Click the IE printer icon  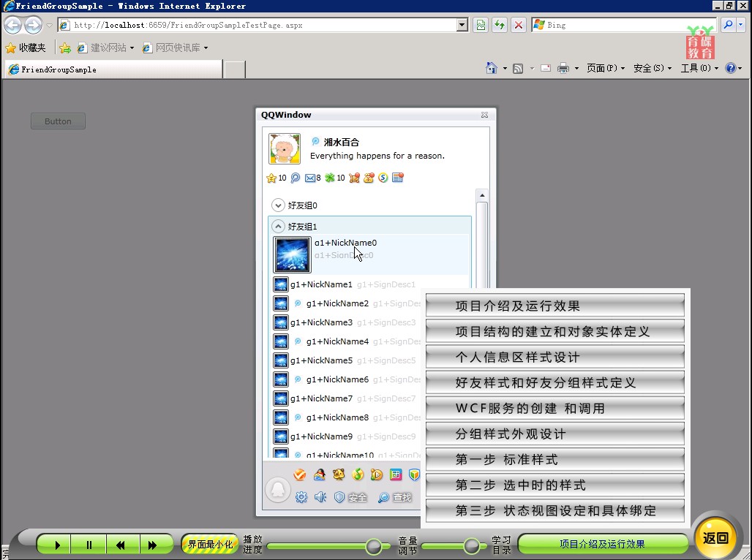[563, 68]
